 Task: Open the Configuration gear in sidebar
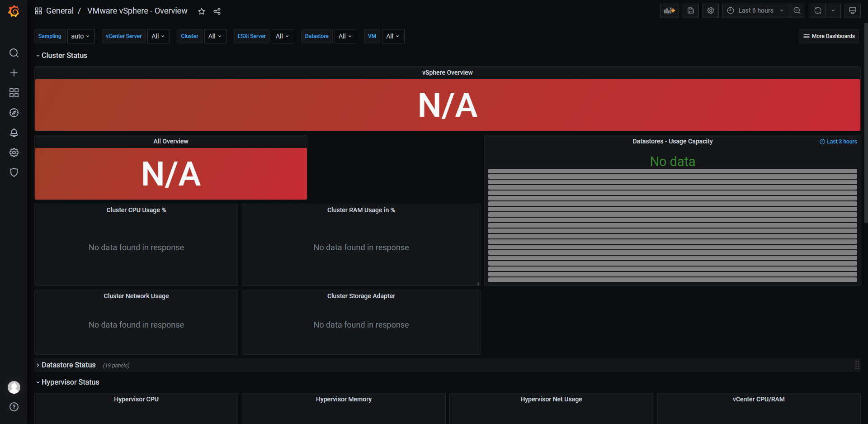pyautogui.click(x=14, y=152)
